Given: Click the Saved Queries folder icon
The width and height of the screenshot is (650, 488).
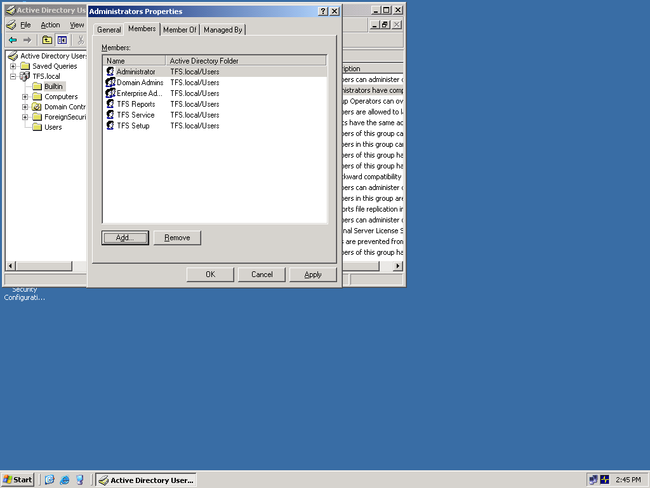Looking at the screenshot, I should pos(25,66).
